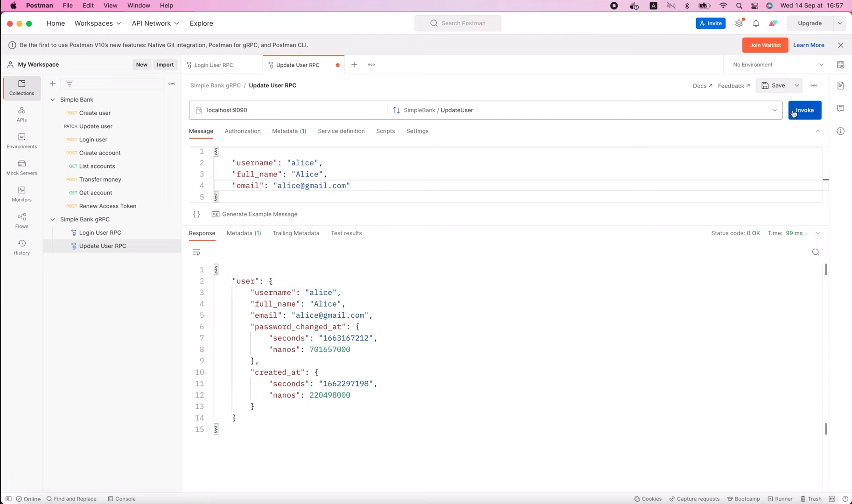Collapse the message section chevron
The height and width of the screenshot is (504, 852).
tap(817, 131)
